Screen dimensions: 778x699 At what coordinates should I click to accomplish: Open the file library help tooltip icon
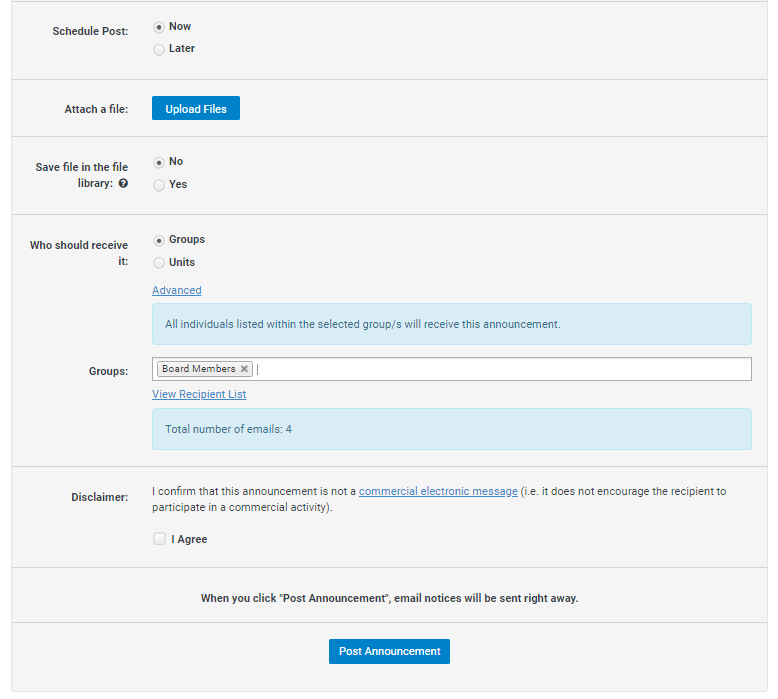point(123,184)
